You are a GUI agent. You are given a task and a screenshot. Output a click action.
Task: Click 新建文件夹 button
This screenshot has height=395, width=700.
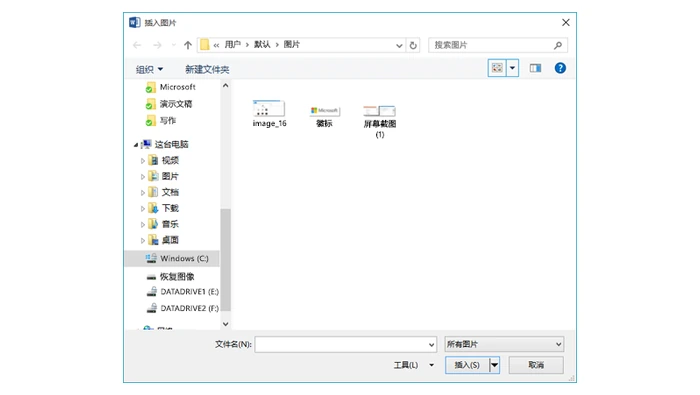(207, 70)
